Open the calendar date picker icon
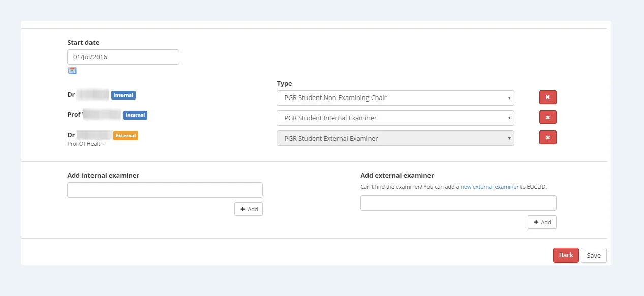644x296 pixels. tap(72, 70)
